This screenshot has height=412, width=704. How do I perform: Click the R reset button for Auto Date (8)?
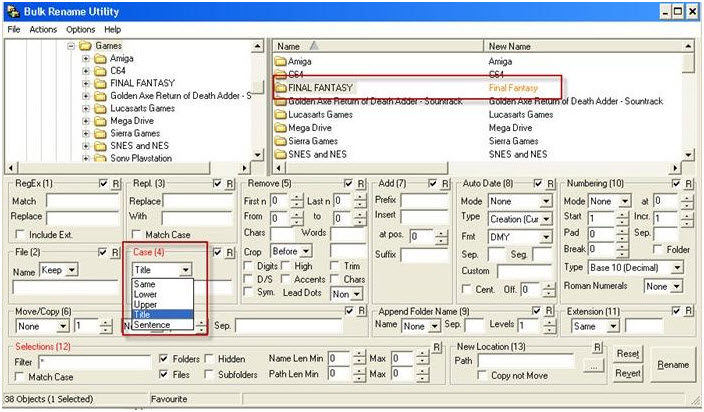[x=550, y=184]
